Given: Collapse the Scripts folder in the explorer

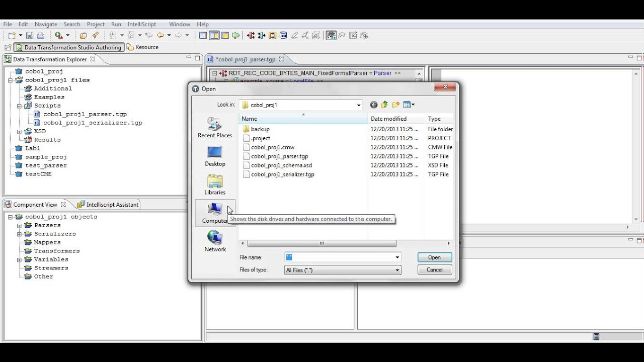Looking at the screenshot, I should pyautogui.click(x=20, y=106).
